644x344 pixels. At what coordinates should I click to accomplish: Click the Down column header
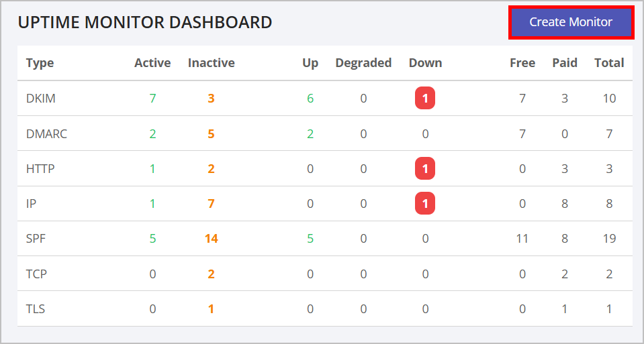coord(425,63)
